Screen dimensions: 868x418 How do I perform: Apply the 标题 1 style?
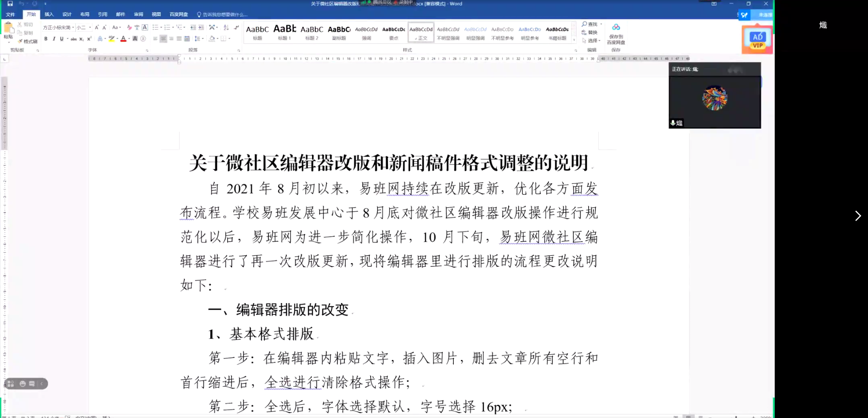point(285,32)
